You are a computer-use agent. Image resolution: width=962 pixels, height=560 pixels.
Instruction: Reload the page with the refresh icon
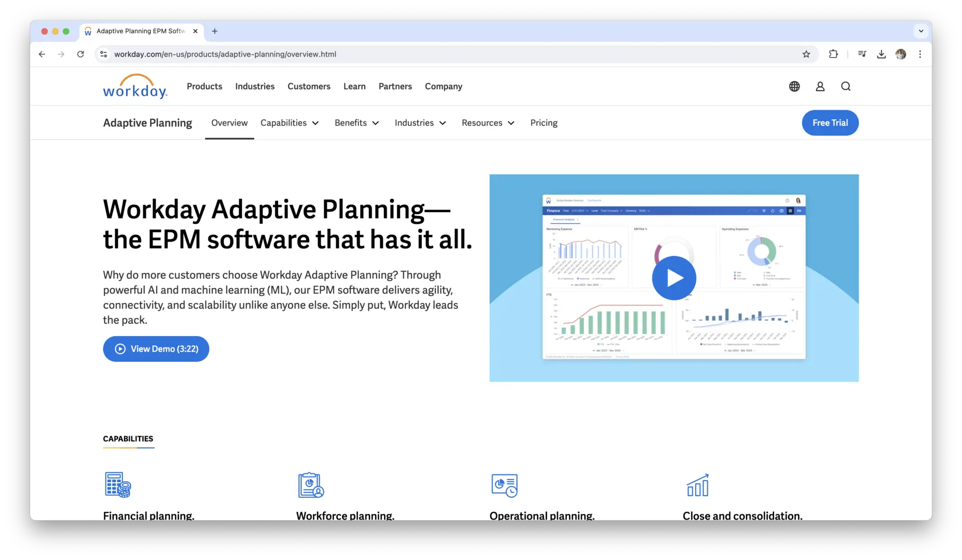(80, 54)
